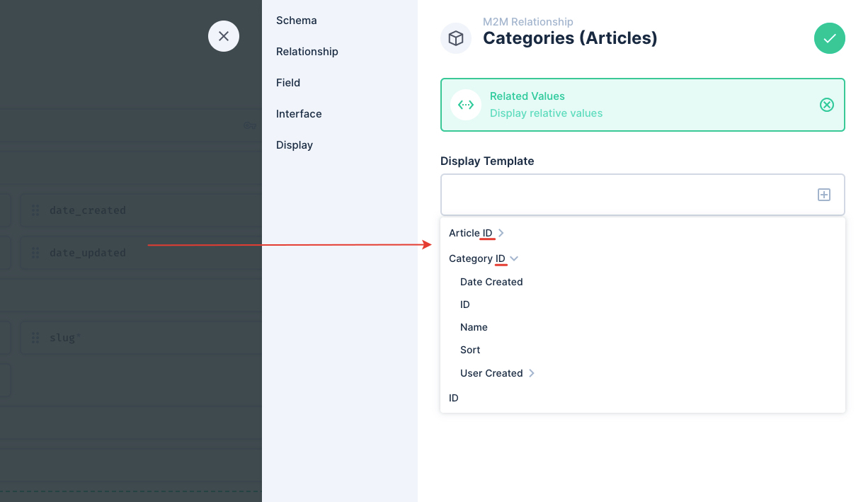
Task: Click the M2M relationship box icon
Action: 456,38
